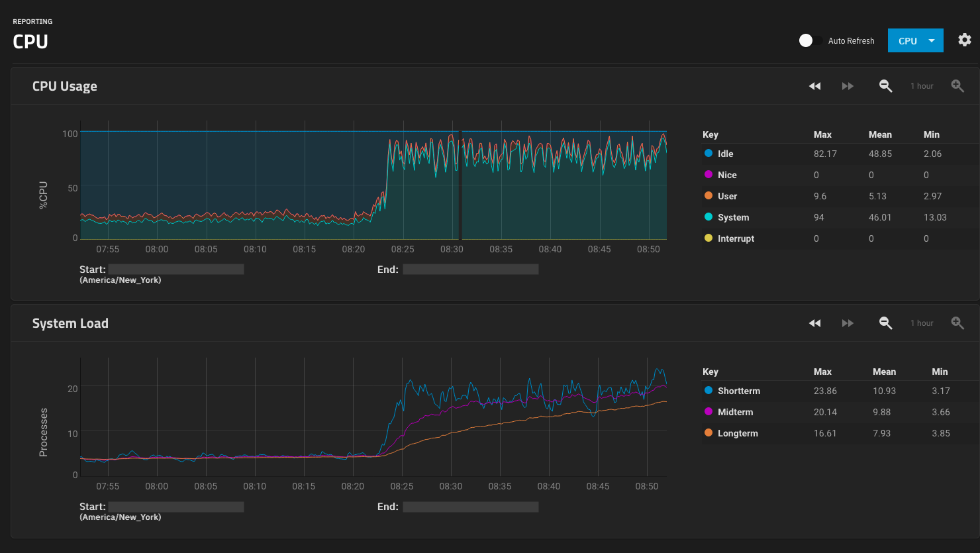This screenshot has height=553, width=980.
Task: Click User mean value 5.13
Action: tap(877, 196)
